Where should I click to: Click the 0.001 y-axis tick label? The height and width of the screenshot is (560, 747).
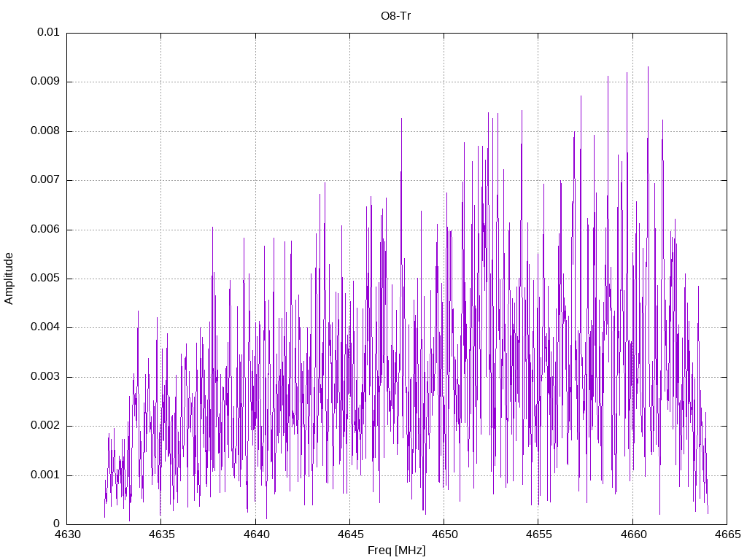[46, 475]
